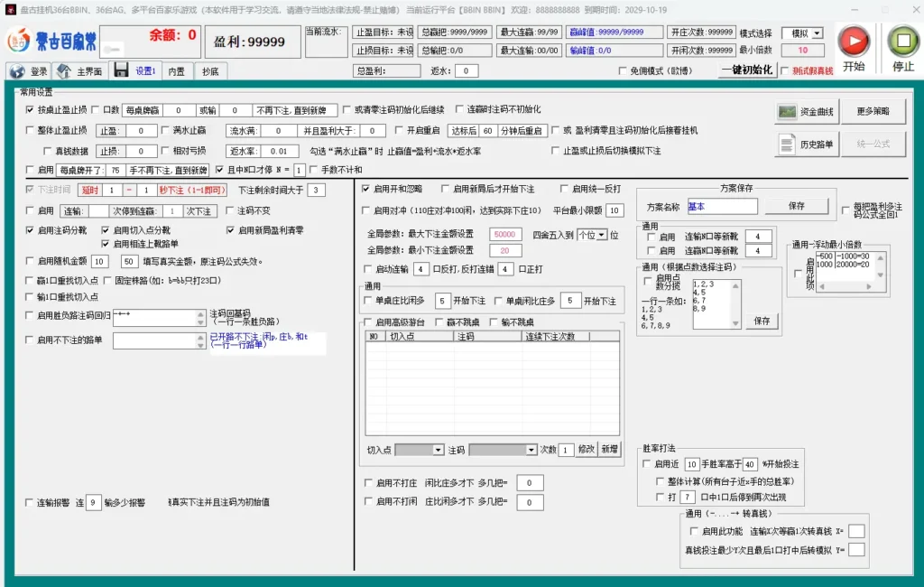Toggle 启动连输 checkbox

tap(368, 269)
